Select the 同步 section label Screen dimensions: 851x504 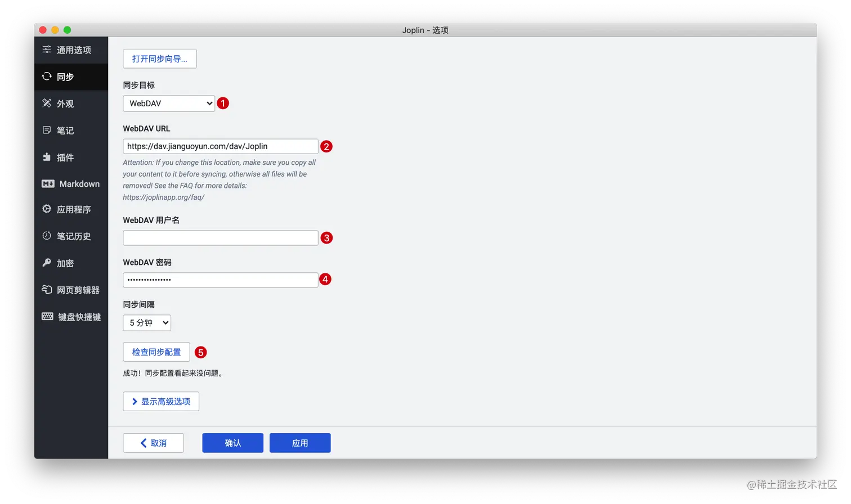point(65,77)
